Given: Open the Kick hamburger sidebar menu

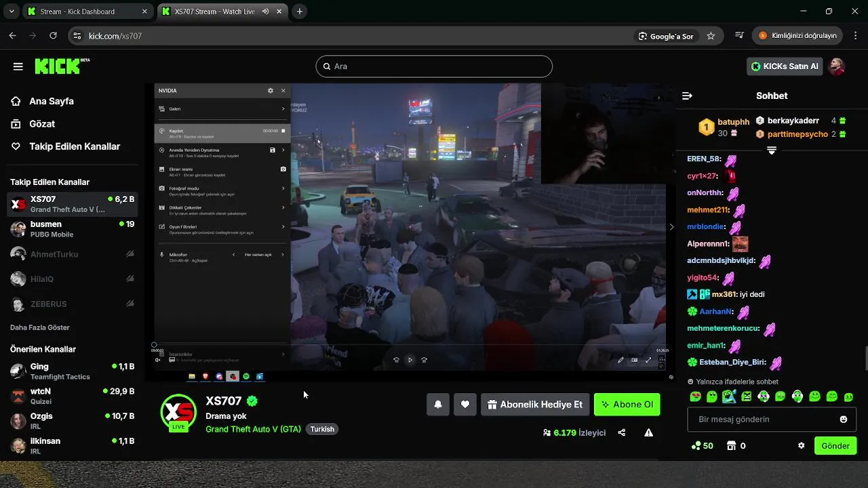Looking at the screenshot, I should coord(18,66).
